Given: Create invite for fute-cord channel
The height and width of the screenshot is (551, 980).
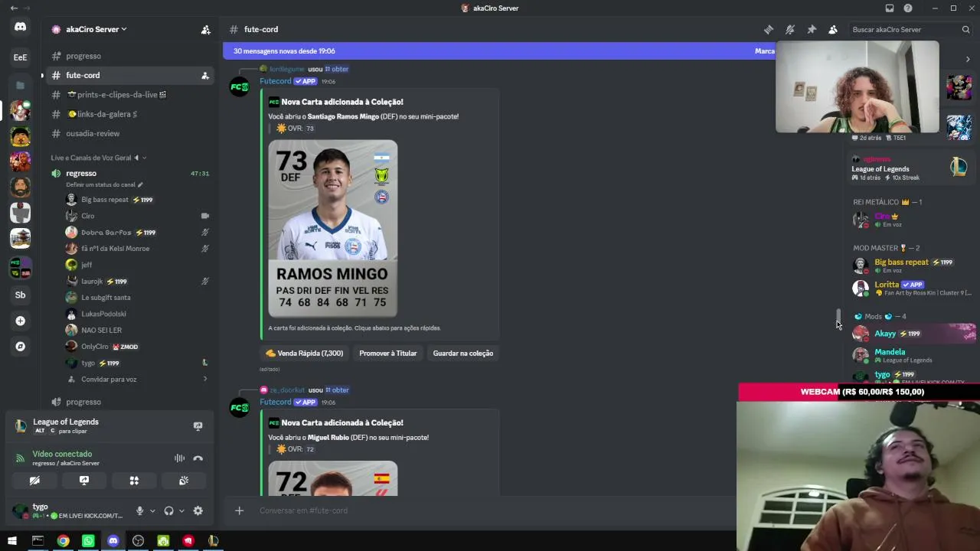Looking at the screenshot, I should pos(205,76).
